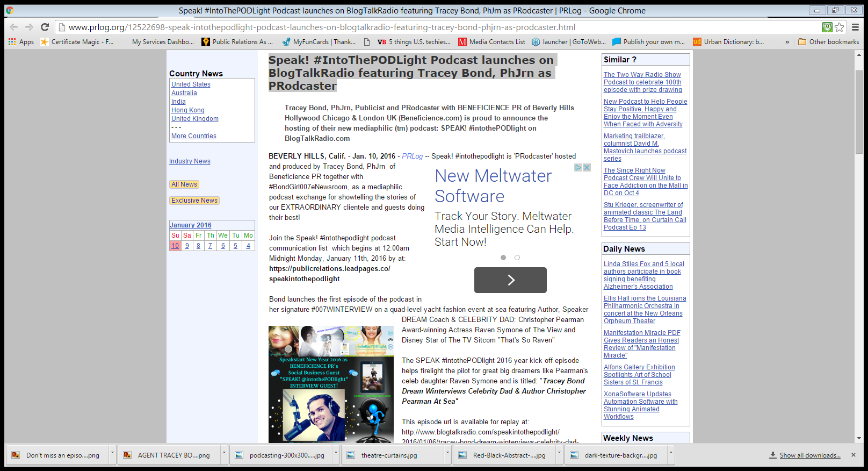Bookmark this page with the star icon
868x471 pixels.
(x=840, y=27)
